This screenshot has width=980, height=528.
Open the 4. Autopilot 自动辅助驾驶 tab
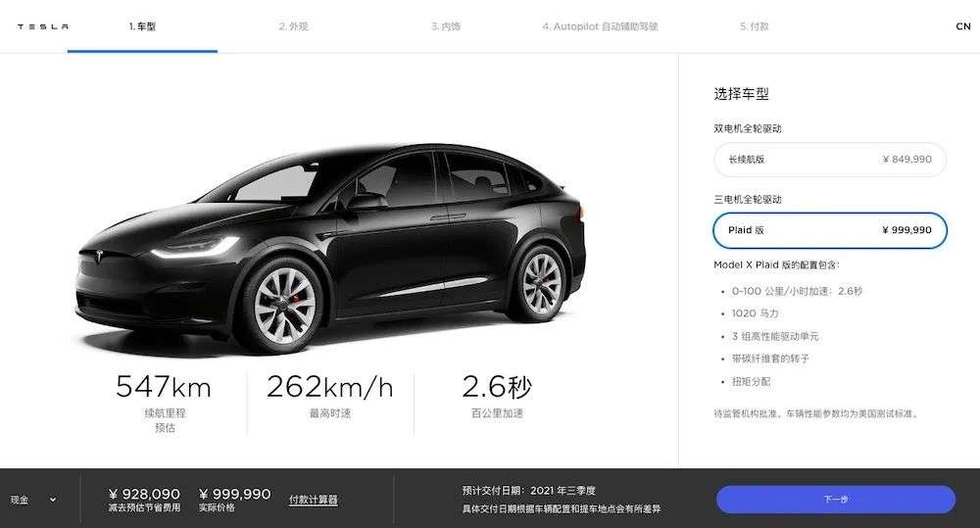(x=600, y=26)
